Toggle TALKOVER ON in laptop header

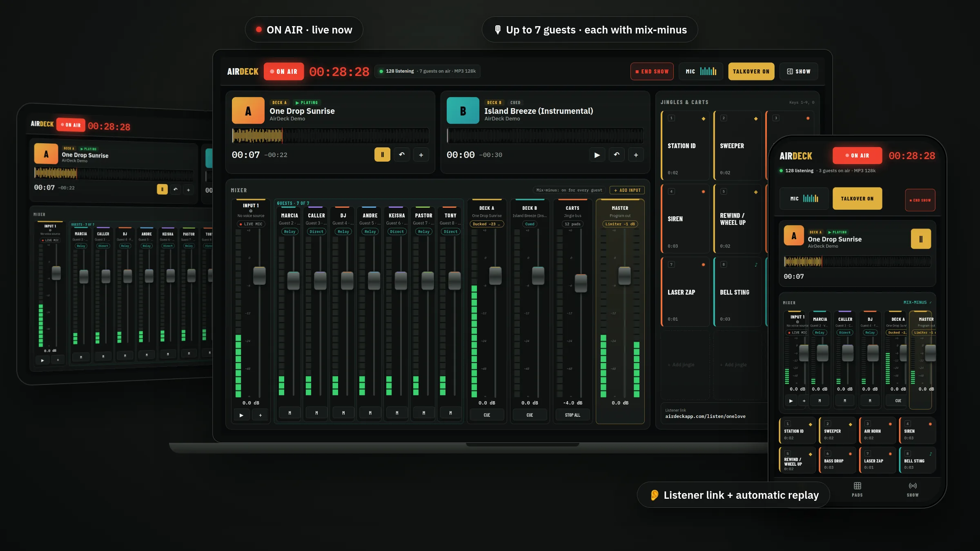(751, 71)
